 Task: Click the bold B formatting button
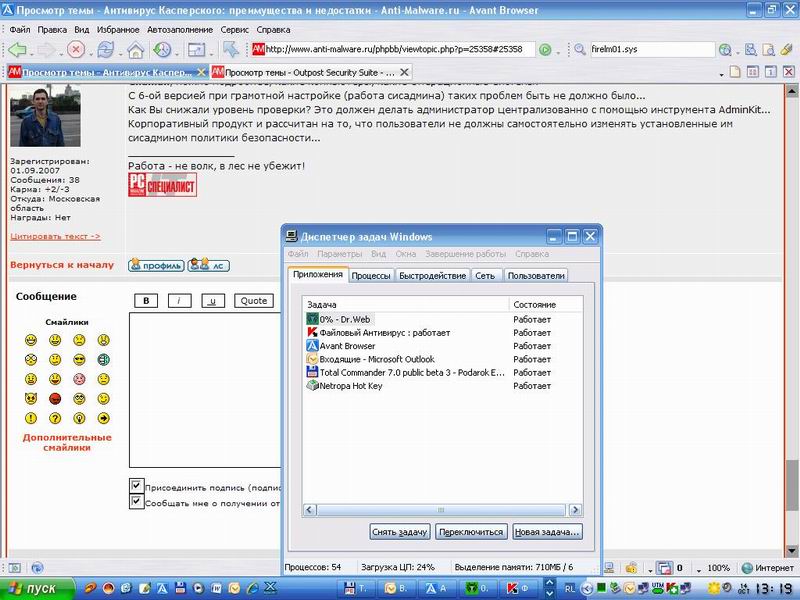[x=146, y=301]
